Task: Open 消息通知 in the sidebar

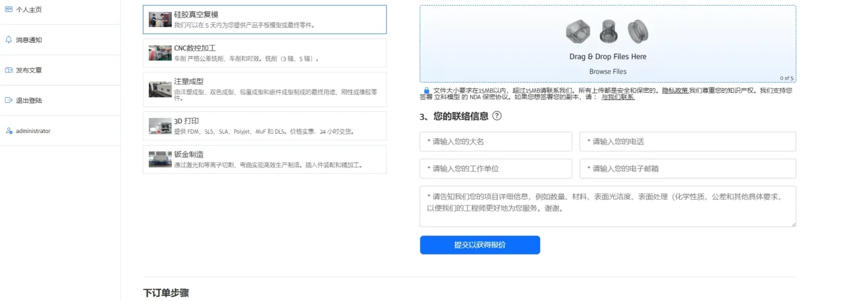Action: pos(60,40)
